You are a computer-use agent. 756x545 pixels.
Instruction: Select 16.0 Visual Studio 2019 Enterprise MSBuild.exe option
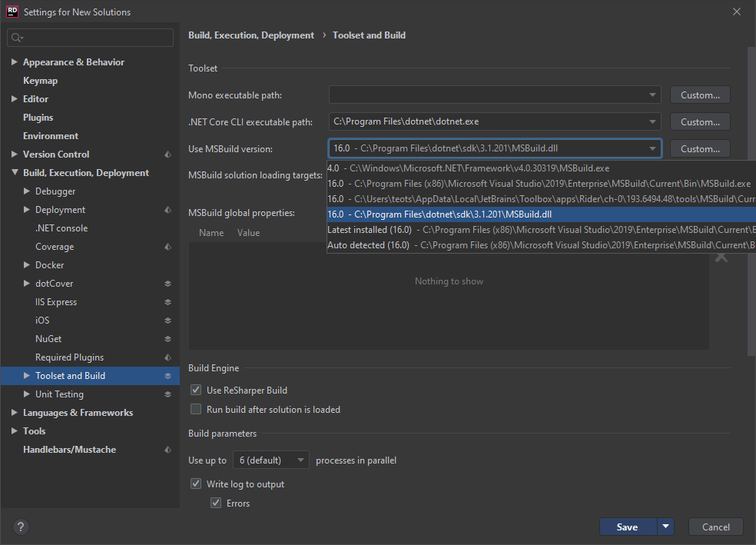541,184
